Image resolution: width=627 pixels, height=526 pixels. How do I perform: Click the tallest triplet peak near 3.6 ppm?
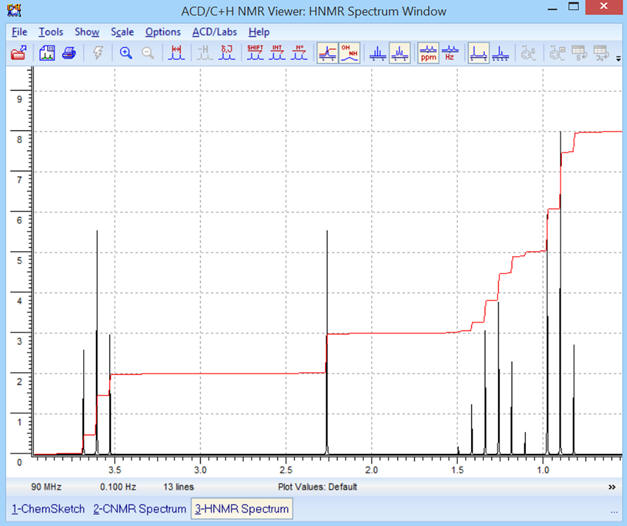coord(97,342)
